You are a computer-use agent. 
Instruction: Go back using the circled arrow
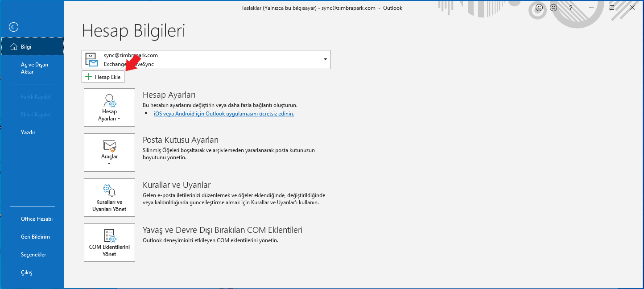click(x=13, y=27)
